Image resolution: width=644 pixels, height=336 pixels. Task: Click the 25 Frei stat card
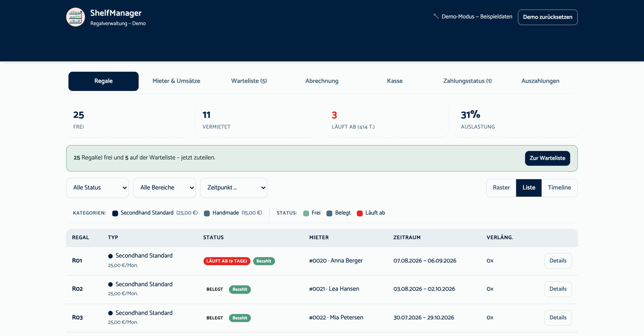click(x=128, y=120)
